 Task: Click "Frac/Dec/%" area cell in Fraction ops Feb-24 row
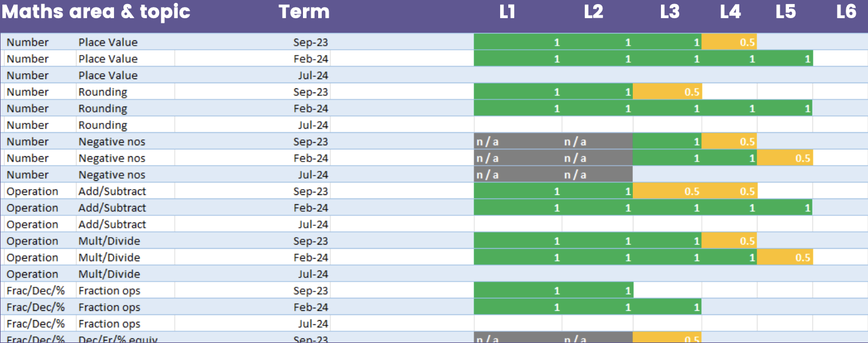[x=36, y=307]
